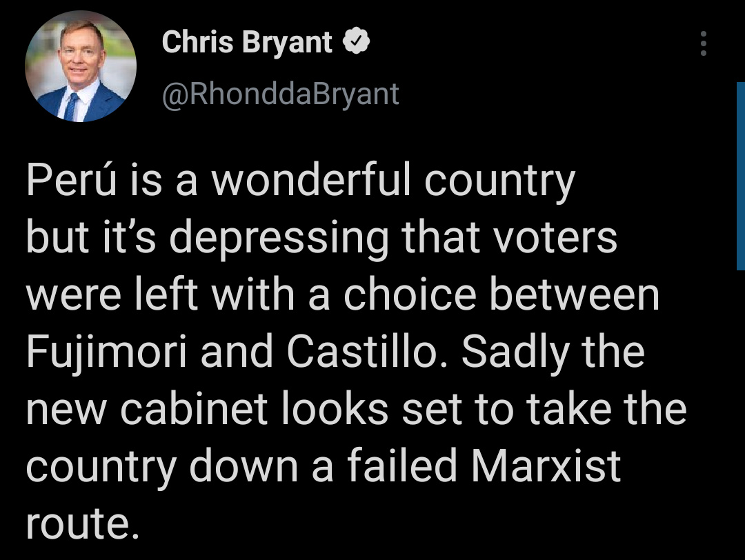Image resolution: width=745 pixels, height=560 pixels.
Task: Click the word "route." ending the tweet
Action: click(x=78, y=524)
